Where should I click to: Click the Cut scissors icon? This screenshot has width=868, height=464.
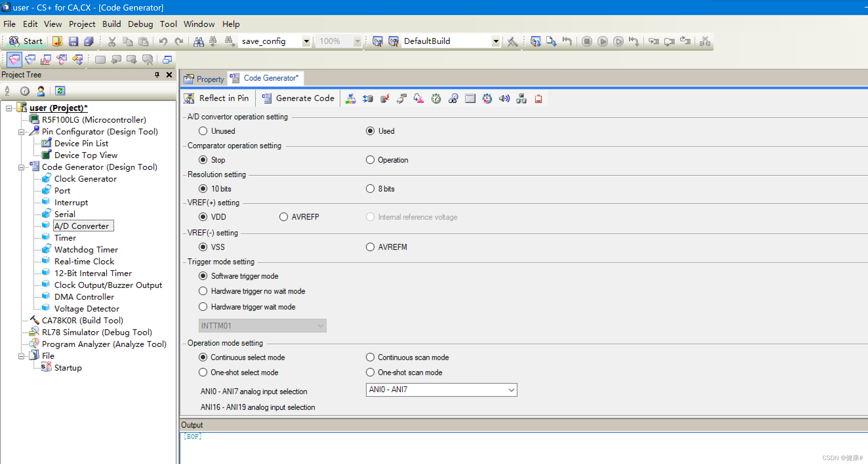pos(112,41)
